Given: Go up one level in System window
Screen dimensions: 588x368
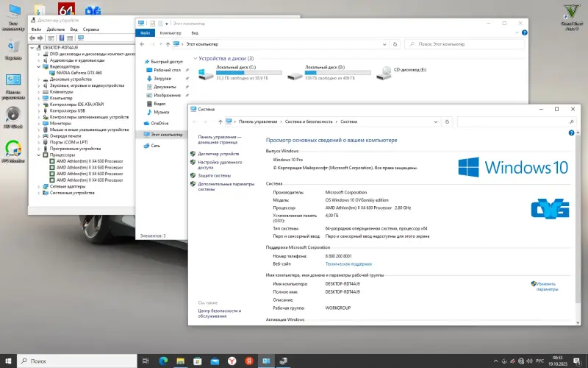Looking at the screenshot, I should (220, 121).
